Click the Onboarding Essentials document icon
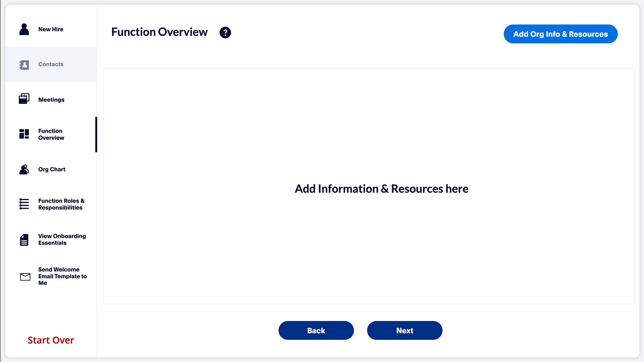 click(24, 240)
